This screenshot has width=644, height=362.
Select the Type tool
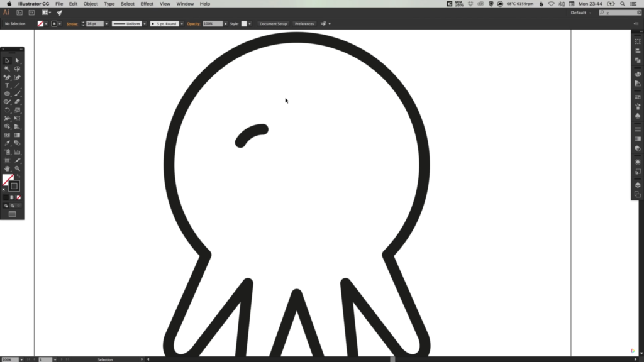(x=7, y=85)
